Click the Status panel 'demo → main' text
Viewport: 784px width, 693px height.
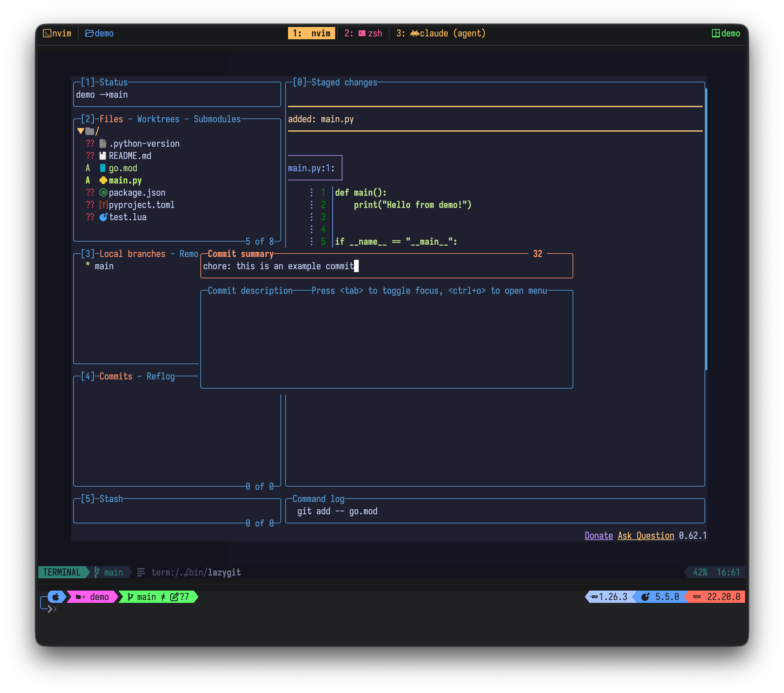(102, 95)
